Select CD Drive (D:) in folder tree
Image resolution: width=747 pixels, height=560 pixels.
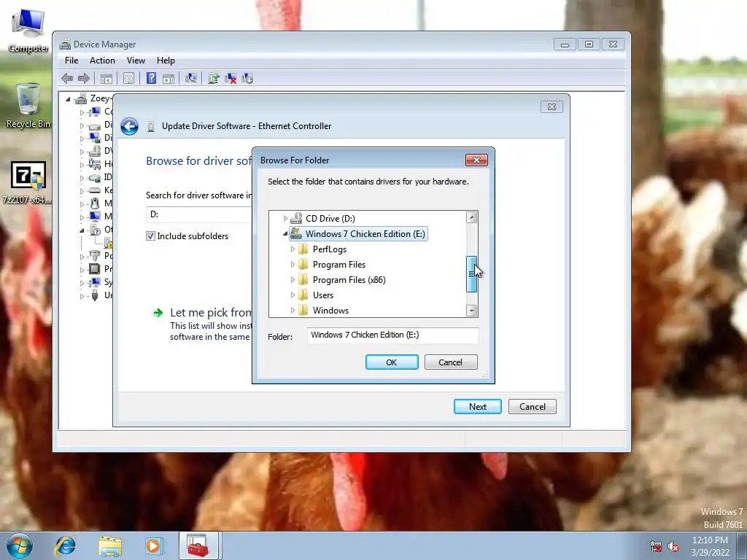pyautogui.click(x=330, y=219)
